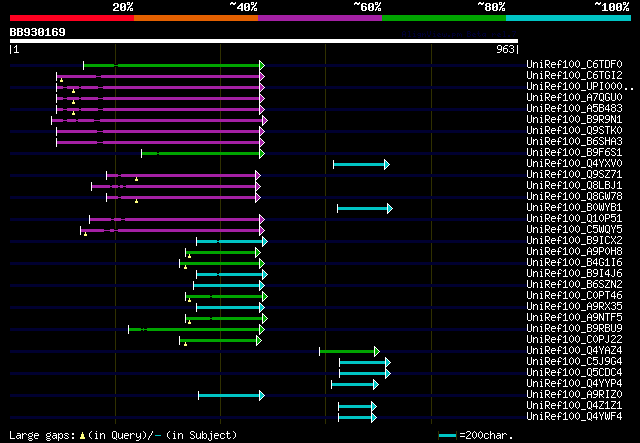Click label UniRef100_Q10P51
Image resolution: width=640 pixels, height=443 pixels.
pos(574,219)
